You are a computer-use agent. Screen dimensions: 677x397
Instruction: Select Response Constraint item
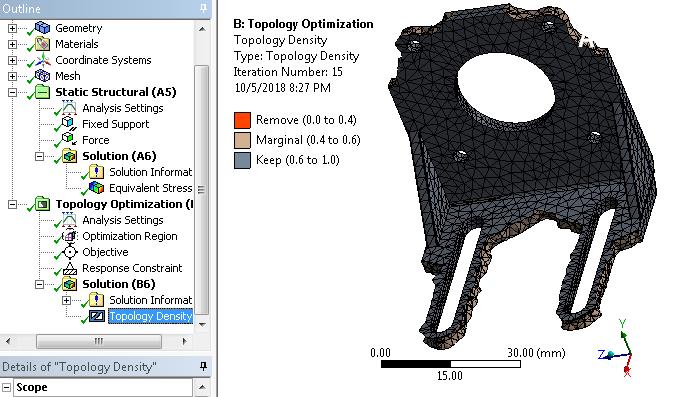[132, 268]
